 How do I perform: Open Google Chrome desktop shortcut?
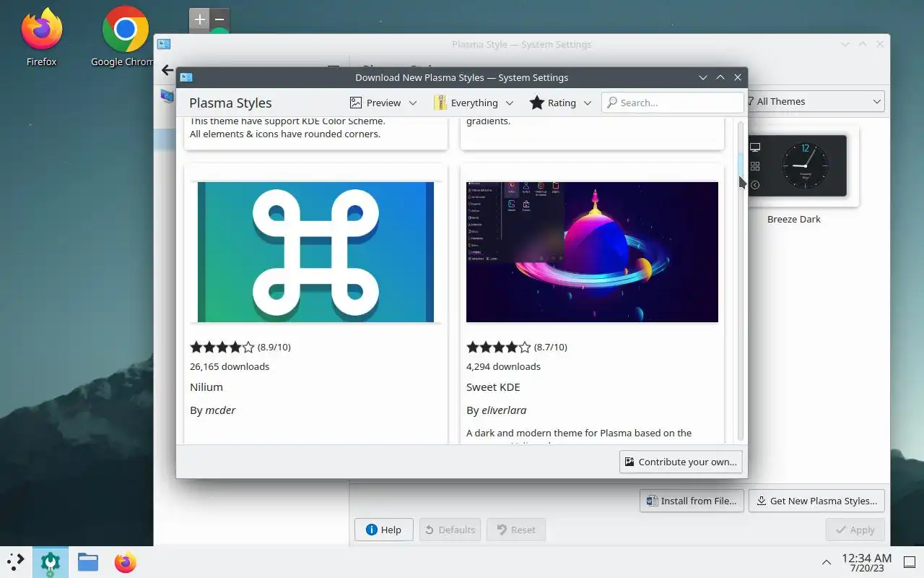tap(126, 36)
